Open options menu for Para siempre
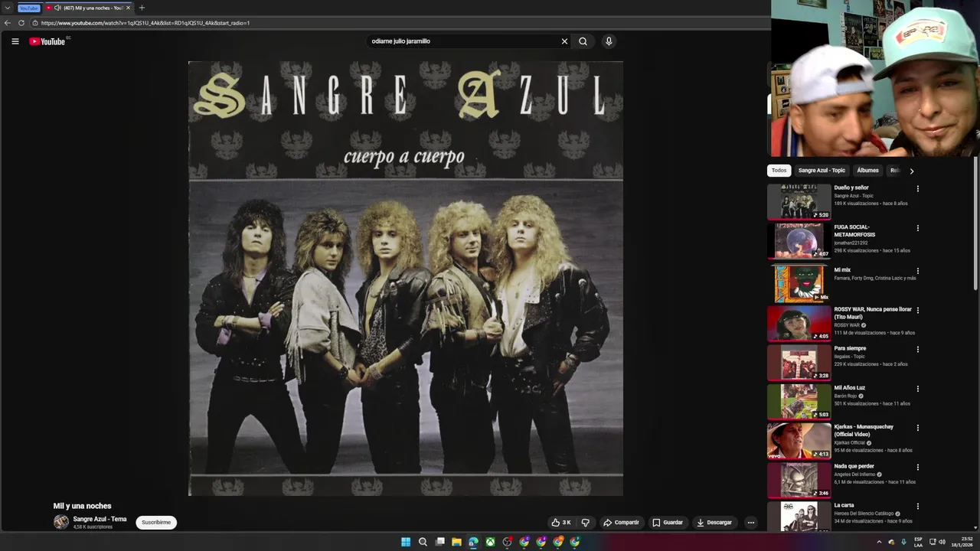 tap(917, 350)
